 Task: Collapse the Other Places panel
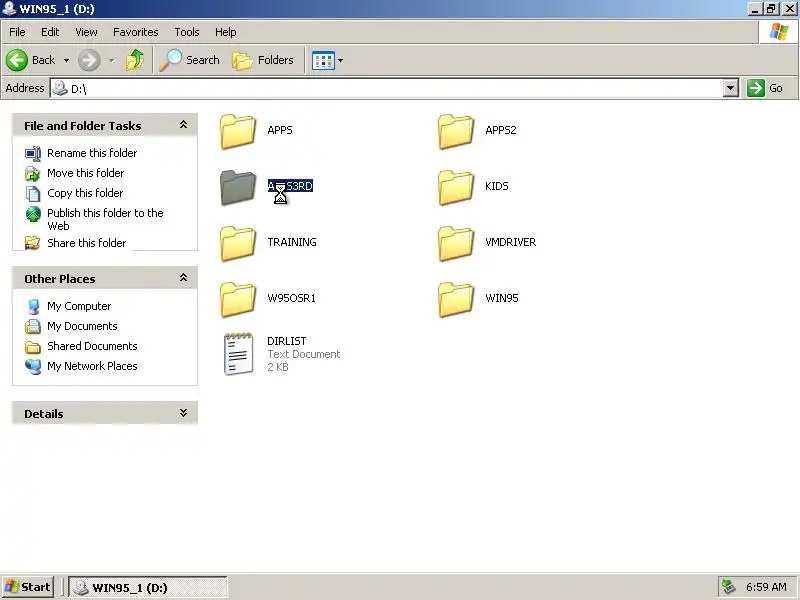[x=183, y=278]
